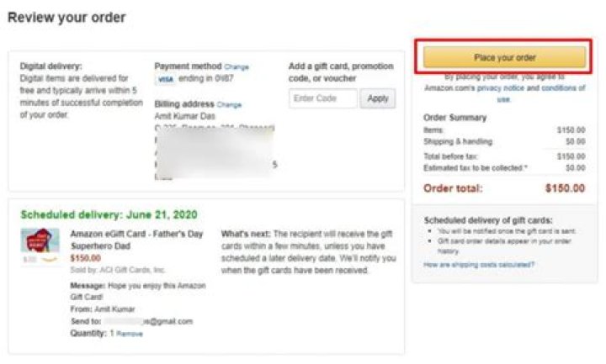Open the conditions of use link

click(562, 87)
